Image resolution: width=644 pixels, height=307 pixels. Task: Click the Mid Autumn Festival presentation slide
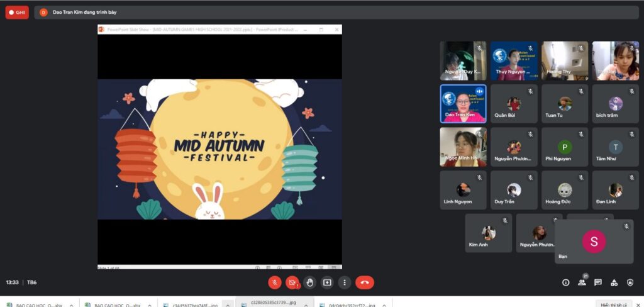[219, 149]
